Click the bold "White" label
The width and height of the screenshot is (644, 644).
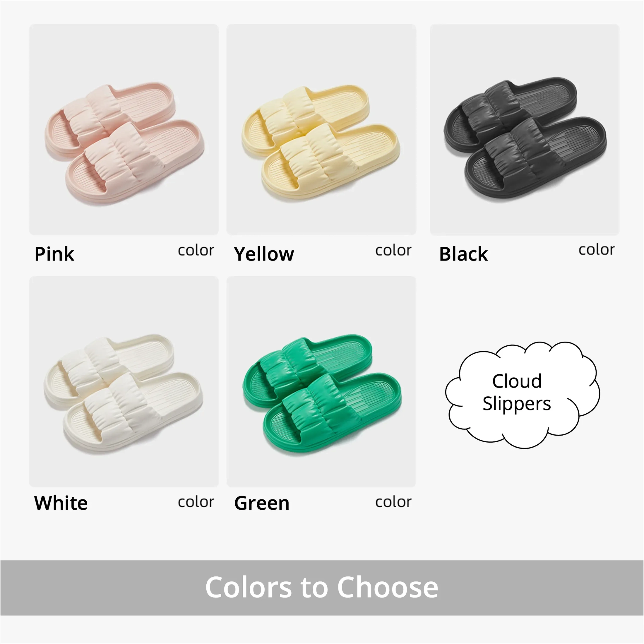coord(61,503)
